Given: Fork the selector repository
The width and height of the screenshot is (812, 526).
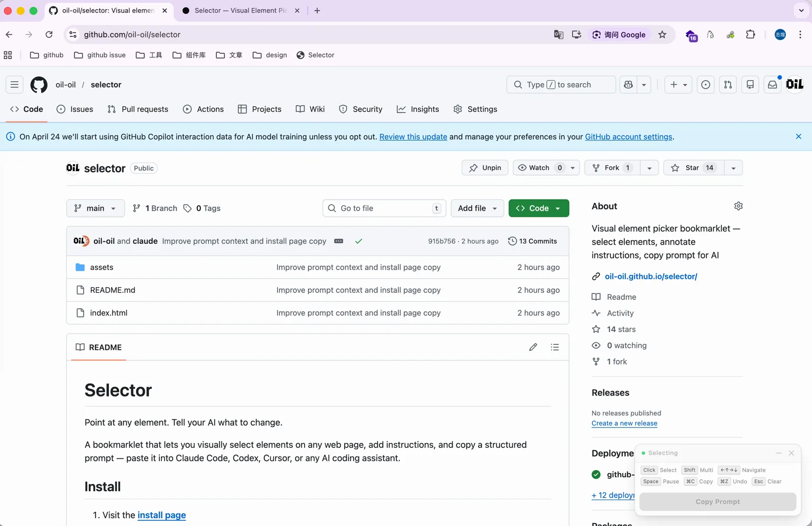Looking at the screenshot, I should point(613,168).
